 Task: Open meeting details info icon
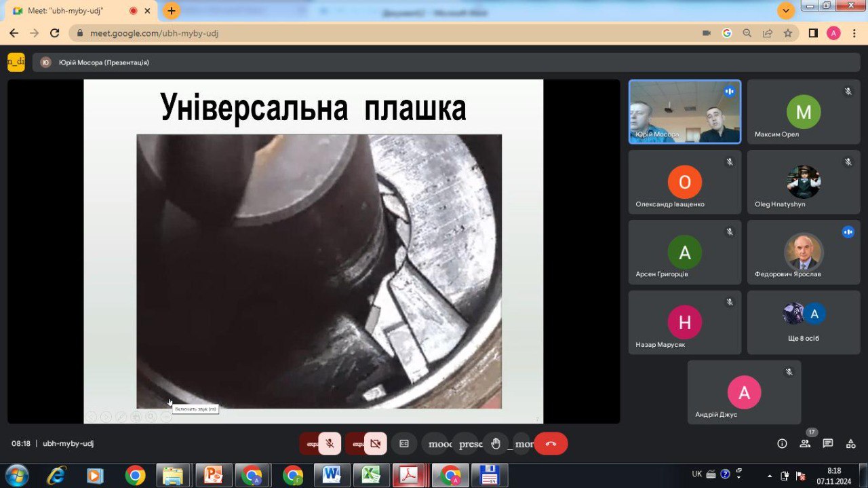(x=782, y=444)
